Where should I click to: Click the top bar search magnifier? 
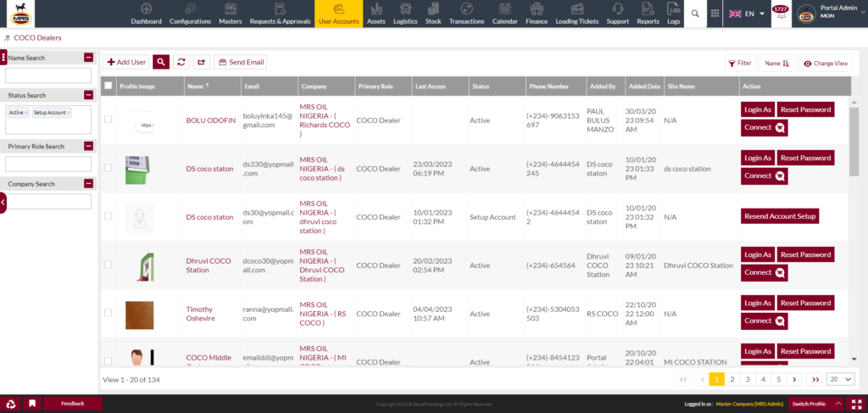695,14
